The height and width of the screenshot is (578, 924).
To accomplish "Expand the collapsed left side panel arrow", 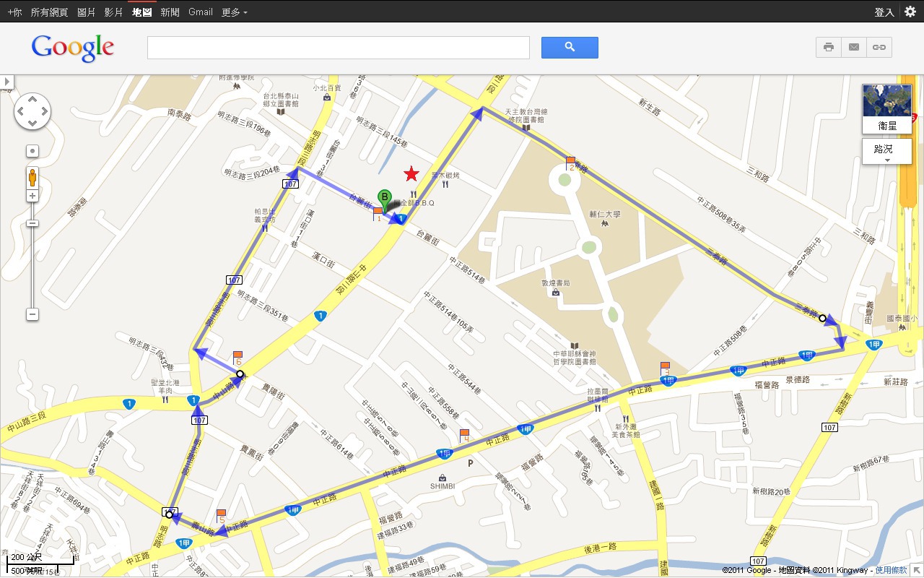I will (x=7, y=82).
